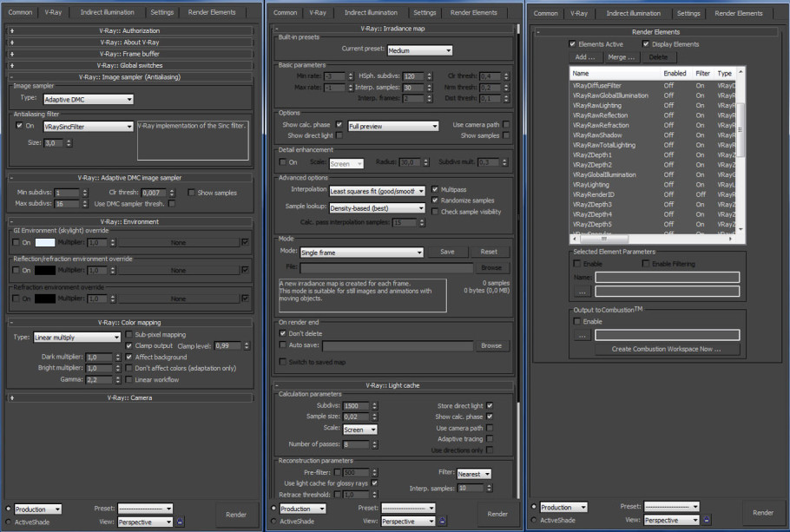This screenshot has height=532, width=790.
Task: Click the Reflection/refraction environment override color swatch
Action: [45, 271]
